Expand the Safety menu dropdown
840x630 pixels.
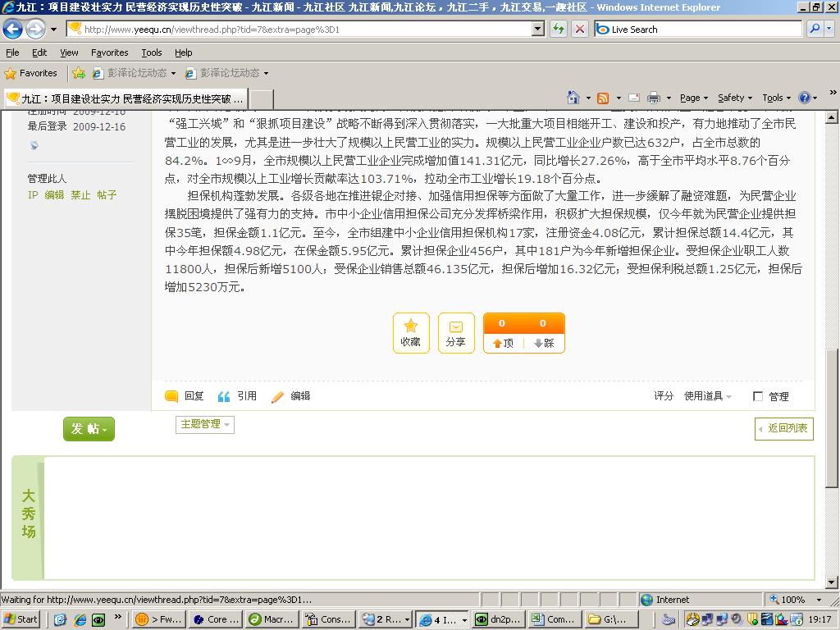point(735,98)
